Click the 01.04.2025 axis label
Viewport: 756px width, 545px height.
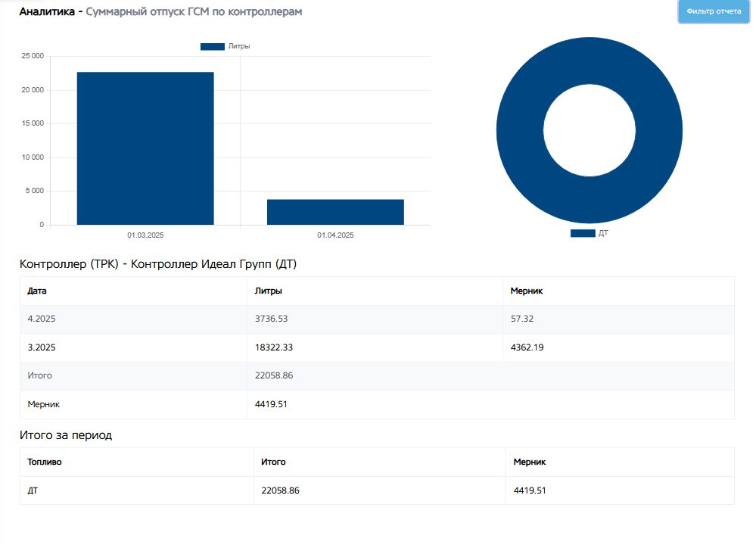[335, 235]
